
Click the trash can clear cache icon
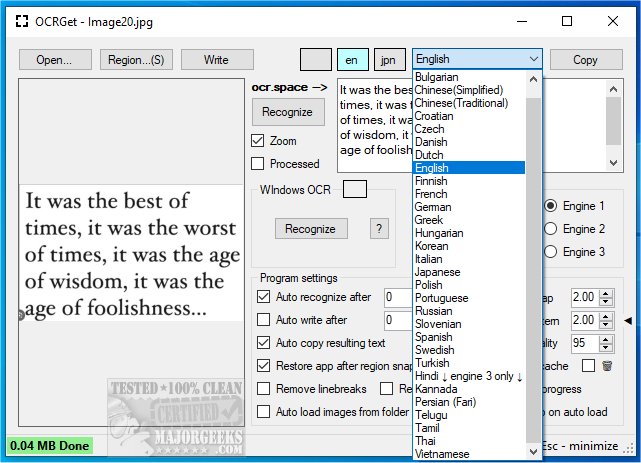(x=607, y=365)
